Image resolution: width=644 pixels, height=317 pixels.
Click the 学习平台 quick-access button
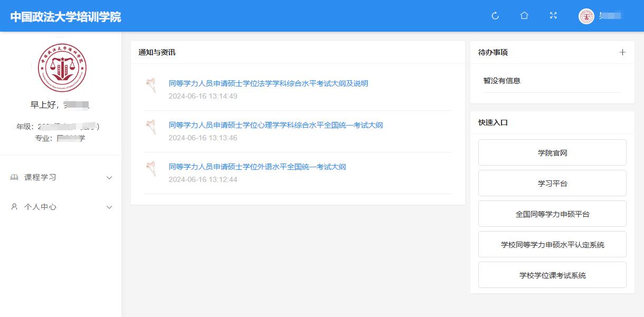point(552,183)
